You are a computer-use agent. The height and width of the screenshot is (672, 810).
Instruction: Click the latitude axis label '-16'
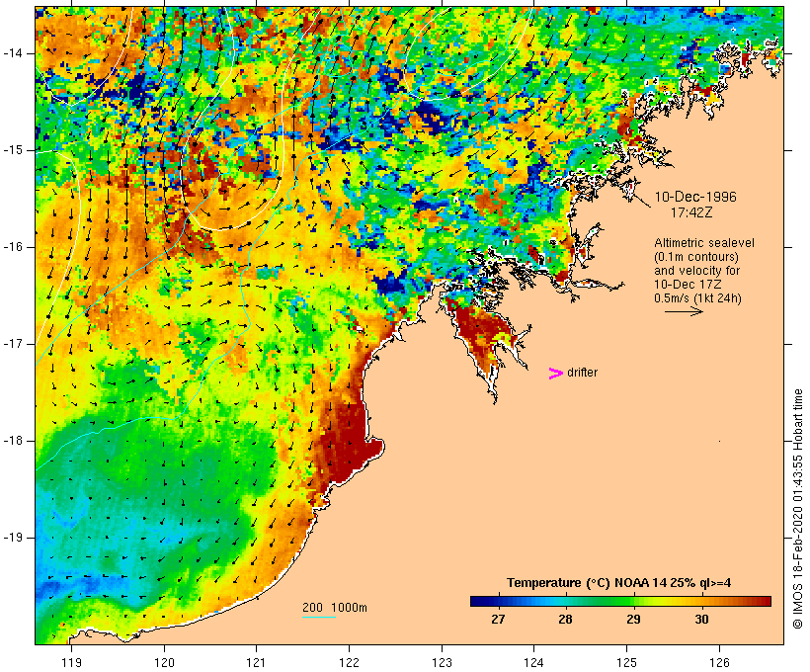pos(13,247)
